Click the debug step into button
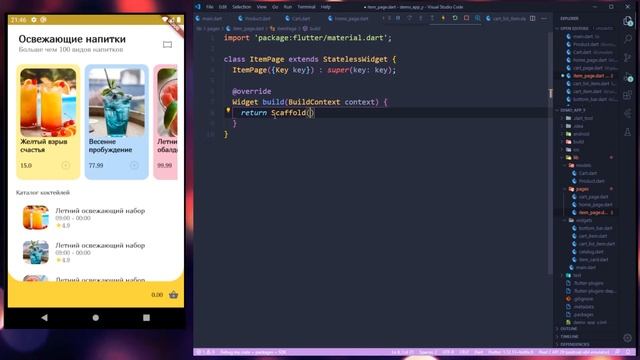Image resolution: width=640 pixels, height=360 pixels. click(x=421, y=18)
